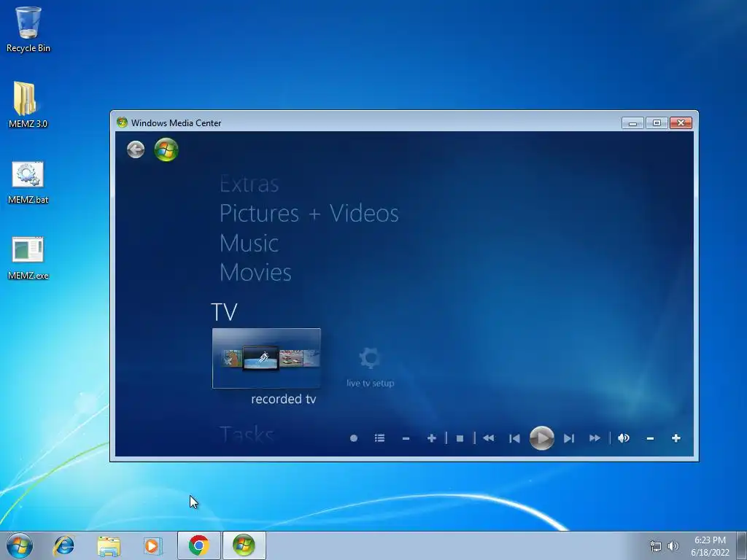Select Pictures + Videos menu item
747x560 pixels.
pos(309,214)
